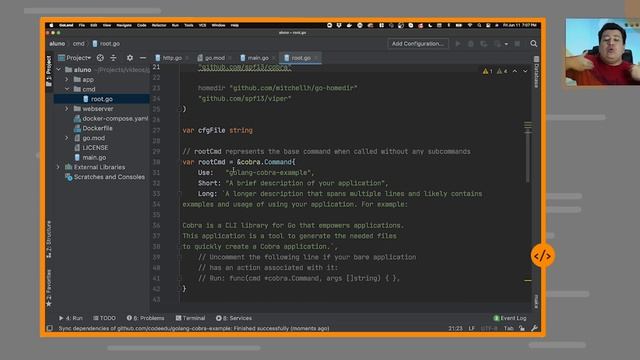Expand the webserver folder
This screenshot has width=640, height=360.
pyautogui.click(x=67, y=109)
